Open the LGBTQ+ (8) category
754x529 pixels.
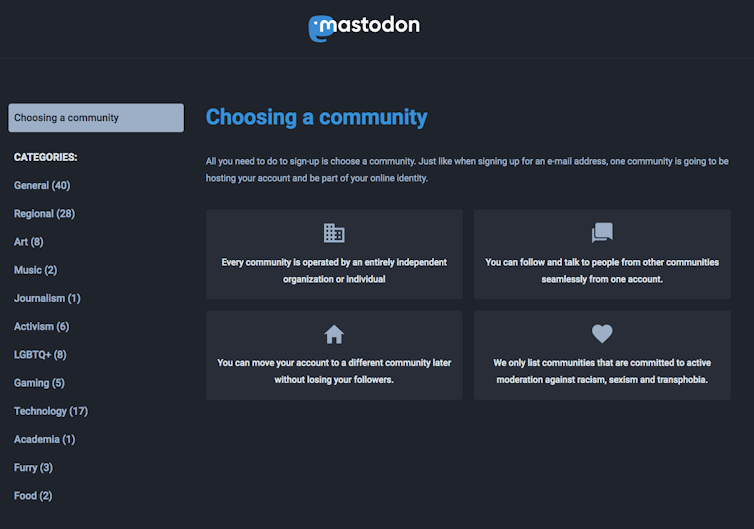pos(40,355)
